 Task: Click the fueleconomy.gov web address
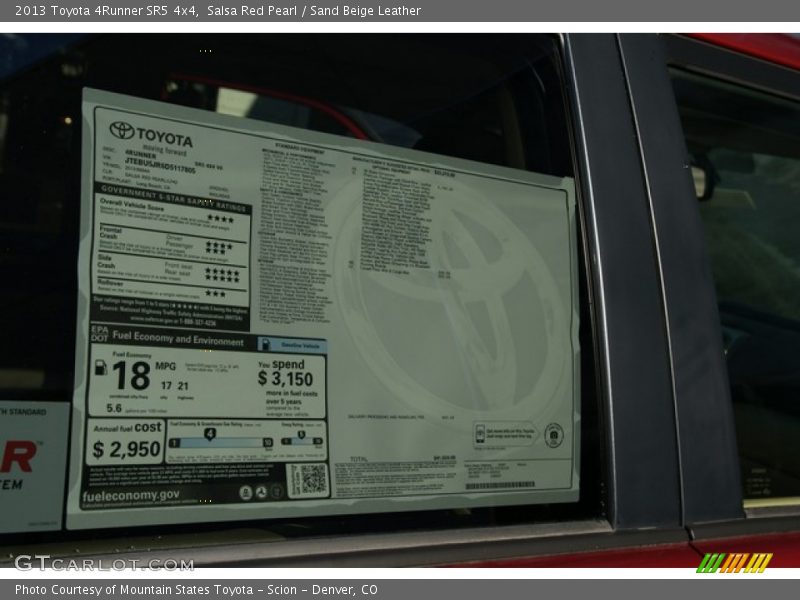[x=131, y=494]
